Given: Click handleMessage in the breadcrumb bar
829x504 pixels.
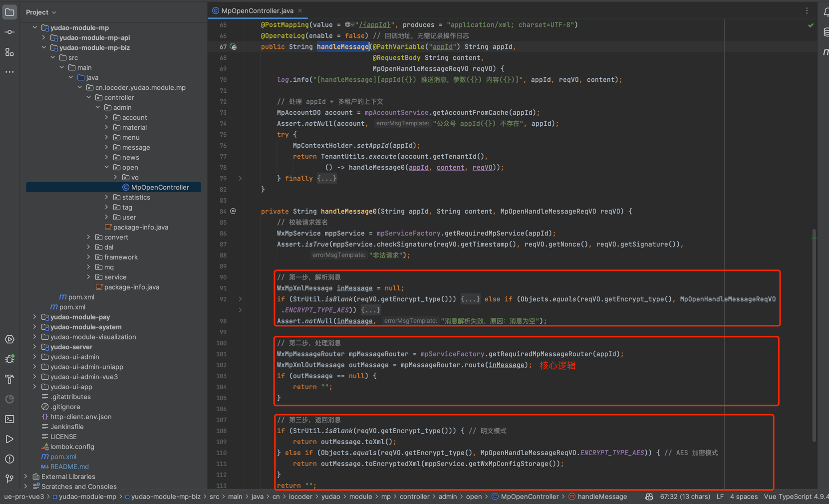Looking at the screenshot, I should (x=601, y=497).
